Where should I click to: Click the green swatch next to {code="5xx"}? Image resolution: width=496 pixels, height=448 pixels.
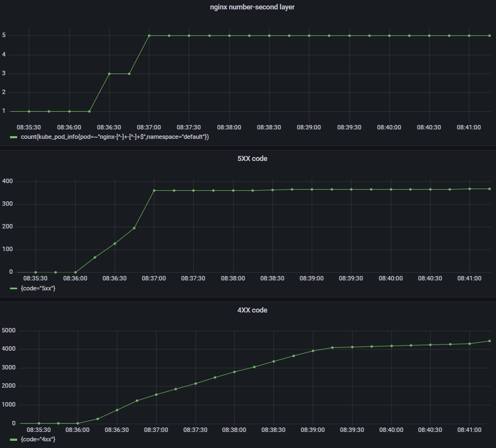[x=14, y=288]
